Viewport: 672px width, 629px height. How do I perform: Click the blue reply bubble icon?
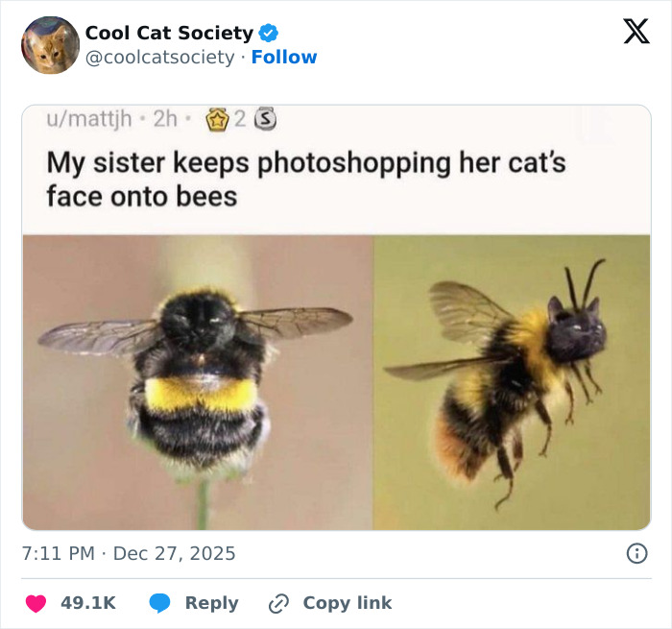pyautogui.click(x=160, y=603)
